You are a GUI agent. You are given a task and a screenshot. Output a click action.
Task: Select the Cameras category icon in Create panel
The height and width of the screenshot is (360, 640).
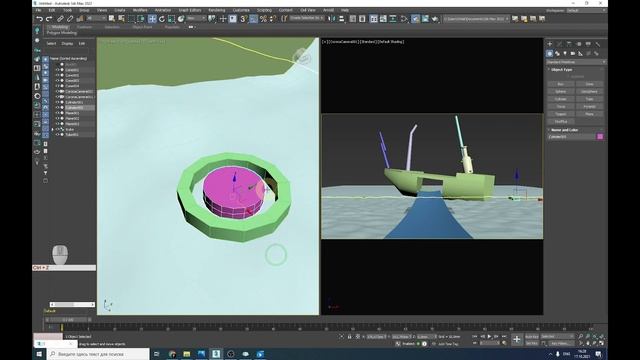tap(573, 53)
